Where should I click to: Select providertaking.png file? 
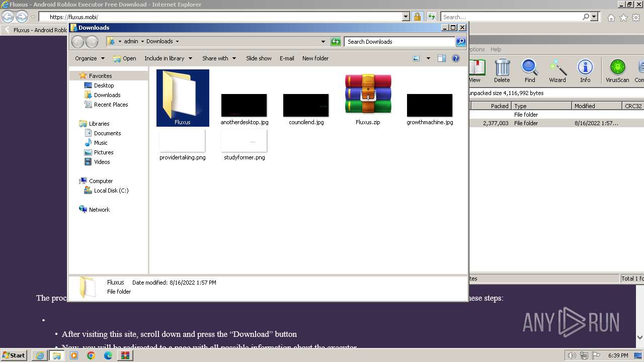pyautogui.click(x=182, y=145)
